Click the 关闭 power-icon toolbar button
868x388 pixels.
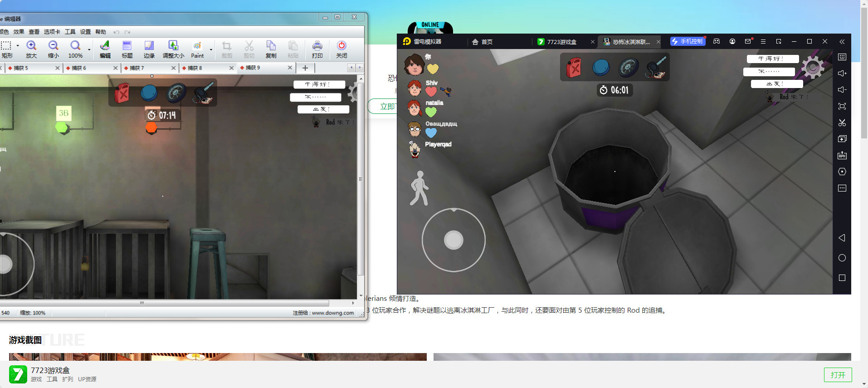coord(341,49)
